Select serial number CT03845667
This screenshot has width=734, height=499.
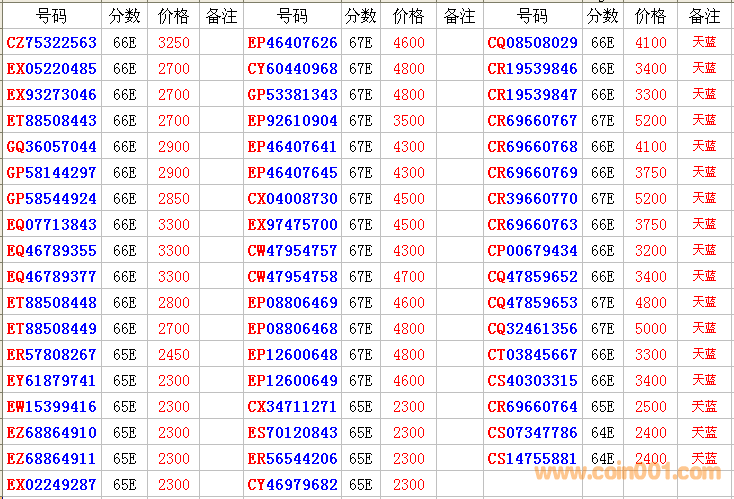pos(533,355)
